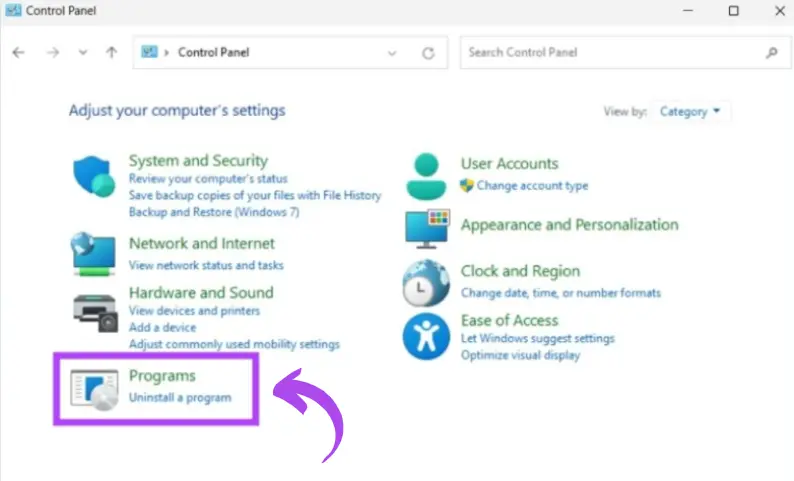Open Appearance and Personalization monitor icon
The image size is (794, 481).
[x=427, y=228]
